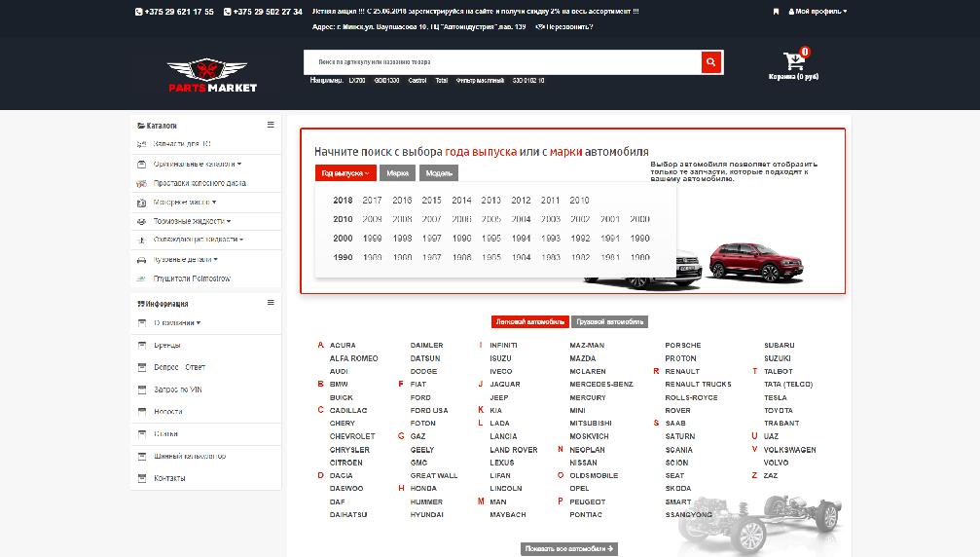Screen dimensions: 980x557
Task: Open the Перезвонить? callback link
Action: [x=569, y=27]
